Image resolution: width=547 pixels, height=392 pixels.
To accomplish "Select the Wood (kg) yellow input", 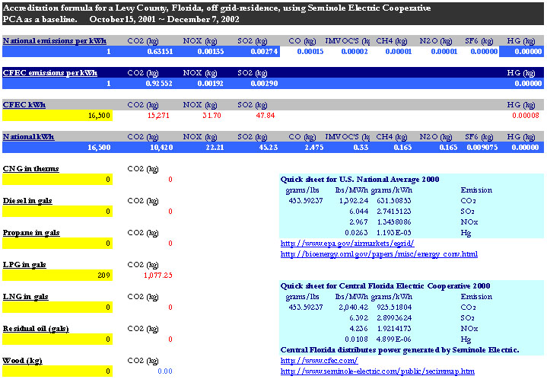I will pyautogui.click(x=57, y=371).
